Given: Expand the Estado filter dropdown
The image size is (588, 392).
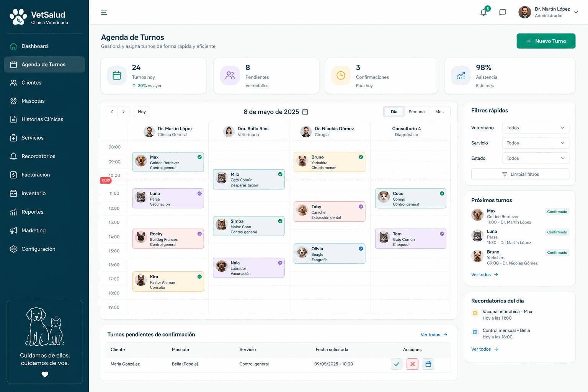Looking at the screenshot, I should click(536, 158).
